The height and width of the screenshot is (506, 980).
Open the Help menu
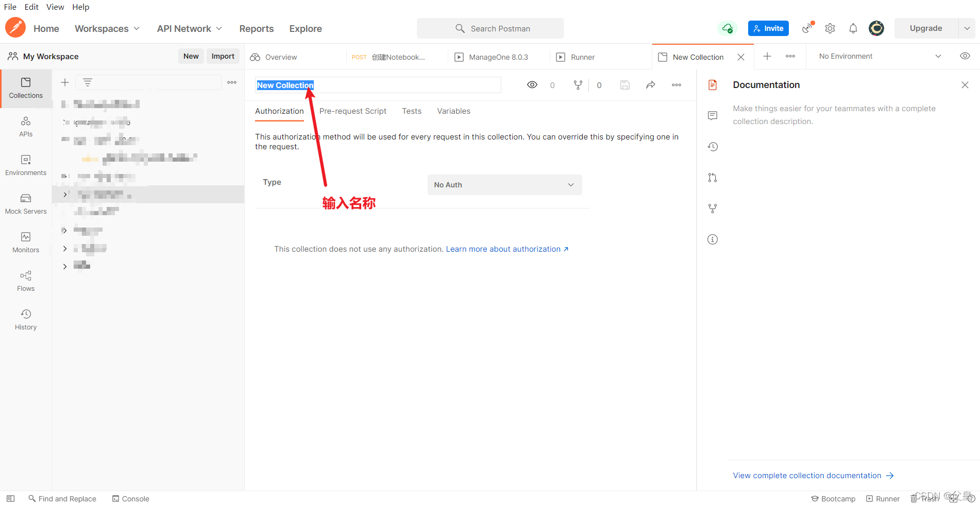[x=81, y=7]
